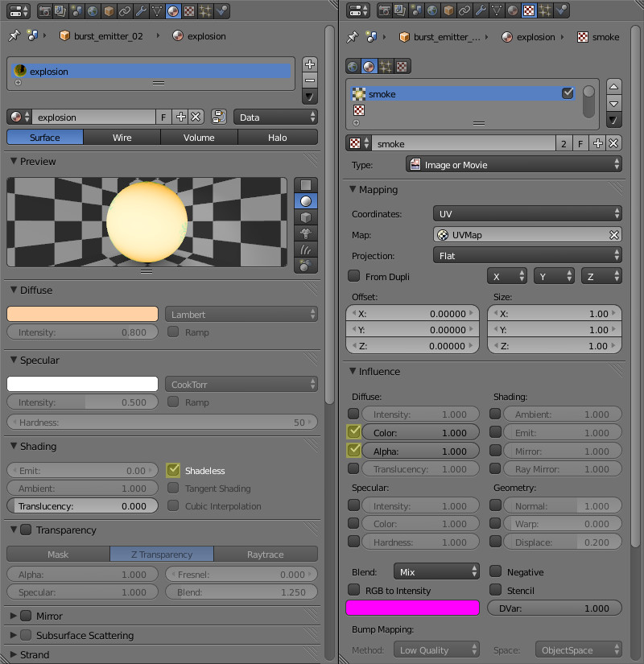The image size is (644, 664).
Task: Click the magenta default color swatch
Action: 412,608
